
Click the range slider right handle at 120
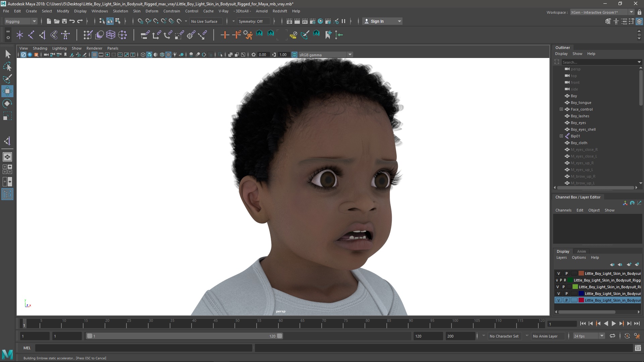pos(280,336)
